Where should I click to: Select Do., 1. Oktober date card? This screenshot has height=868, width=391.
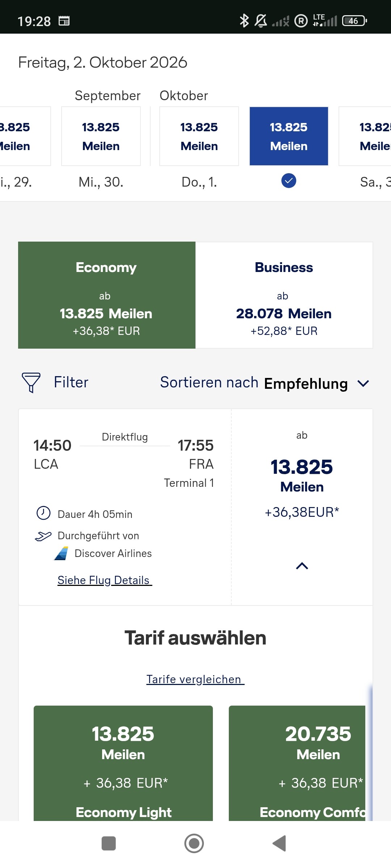(199, 136)
